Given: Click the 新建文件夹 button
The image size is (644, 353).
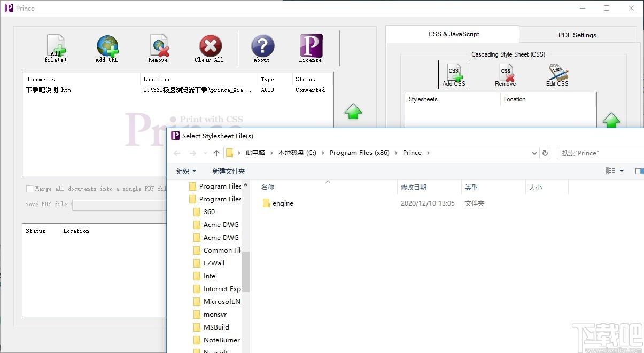Looking at the screenshot, I should coord(228,171).
